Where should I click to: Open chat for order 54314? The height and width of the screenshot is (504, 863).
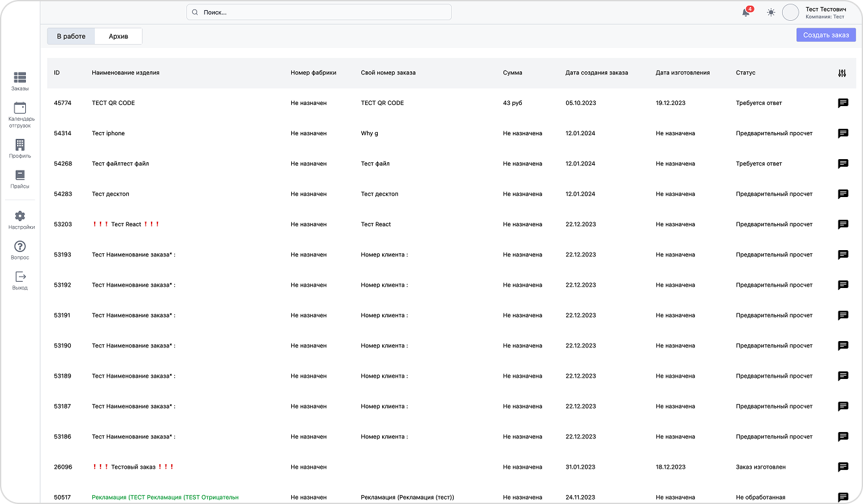pos(843,133)
